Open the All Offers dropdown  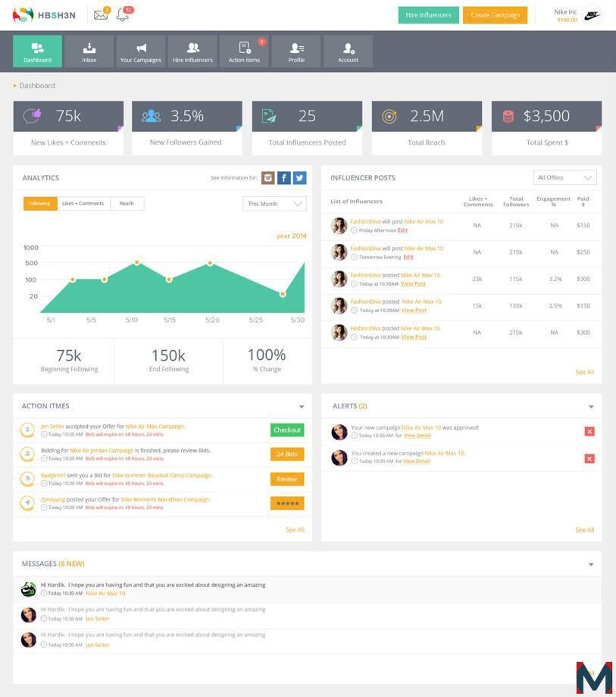pyautogui.click(x=564, y=177)
